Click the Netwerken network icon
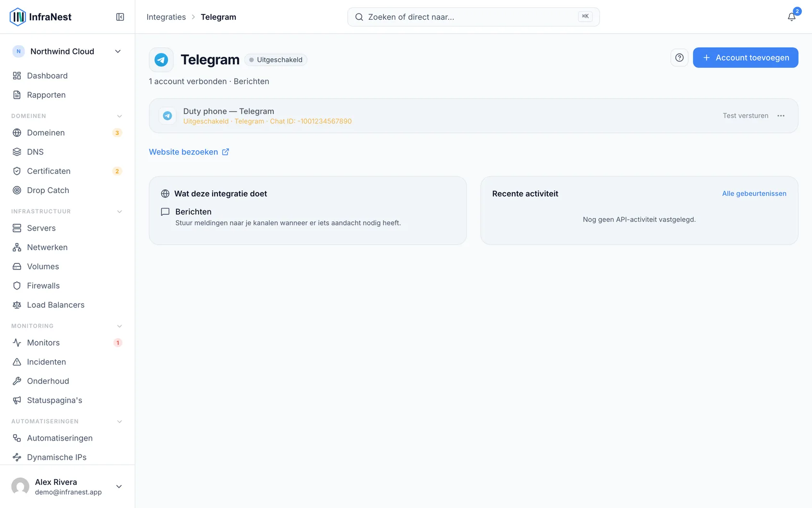 (17, 247)
